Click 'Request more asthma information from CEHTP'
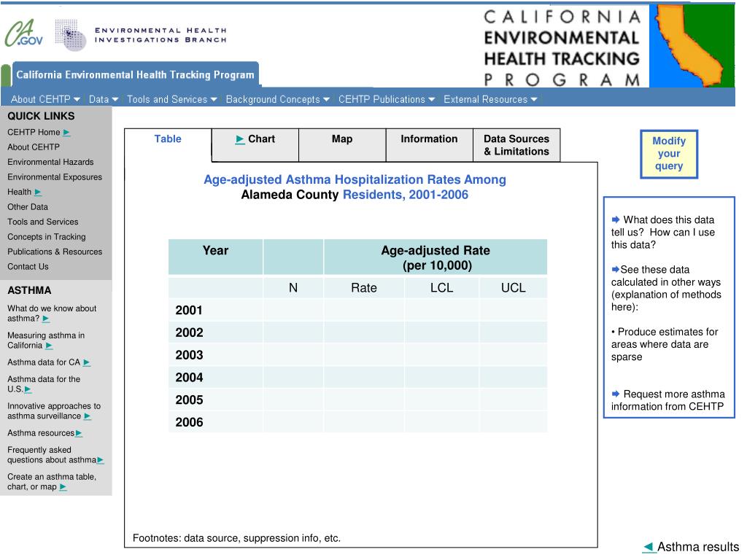The height and width of the screenshot is (560, 747). coord(668,400)
